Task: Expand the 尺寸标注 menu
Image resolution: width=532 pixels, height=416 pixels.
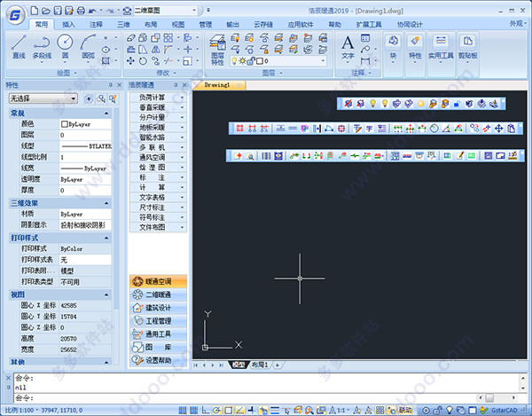Action: (158, 208)
